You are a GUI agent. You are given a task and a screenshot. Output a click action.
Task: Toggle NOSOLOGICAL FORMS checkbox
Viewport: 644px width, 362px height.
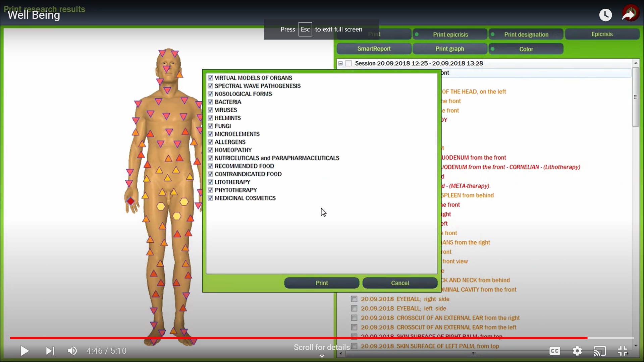pyautogui.click(x=210, y=94)
